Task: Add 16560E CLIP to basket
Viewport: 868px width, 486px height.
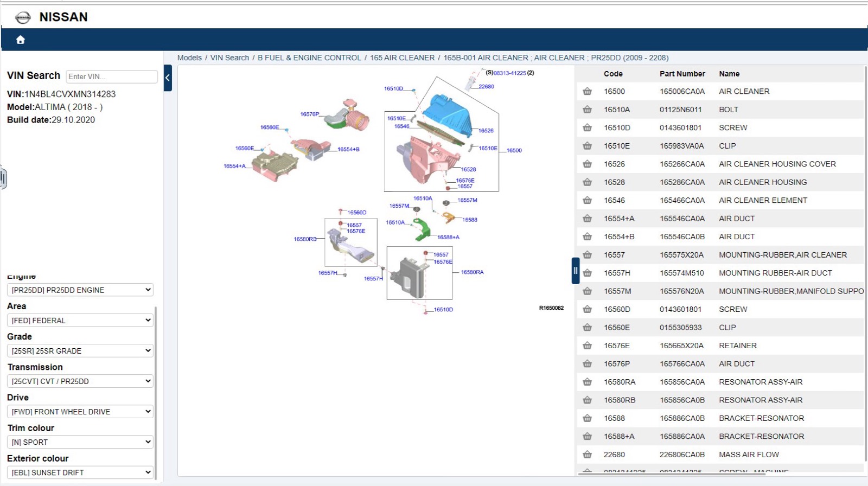Action: (588, 328)
